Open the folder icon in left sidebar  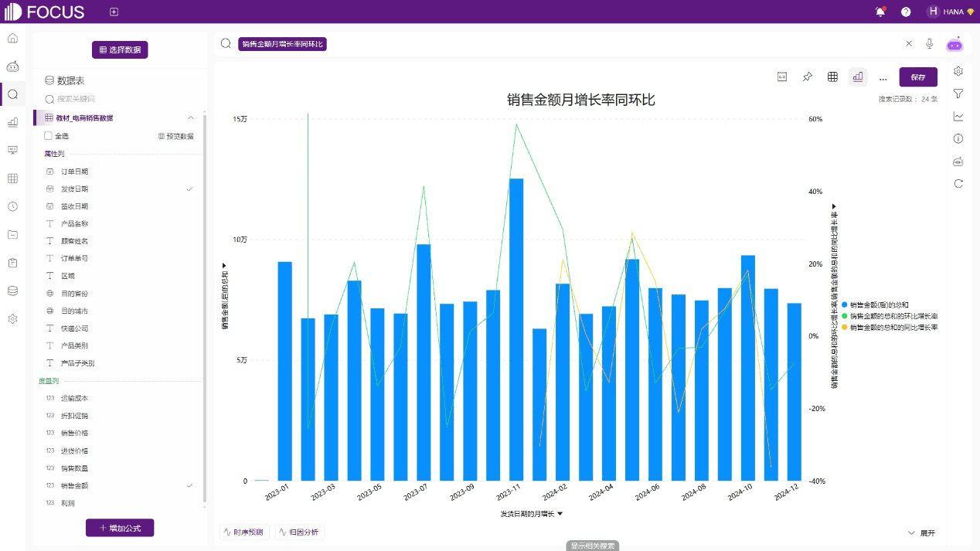(x=12, y=234)
